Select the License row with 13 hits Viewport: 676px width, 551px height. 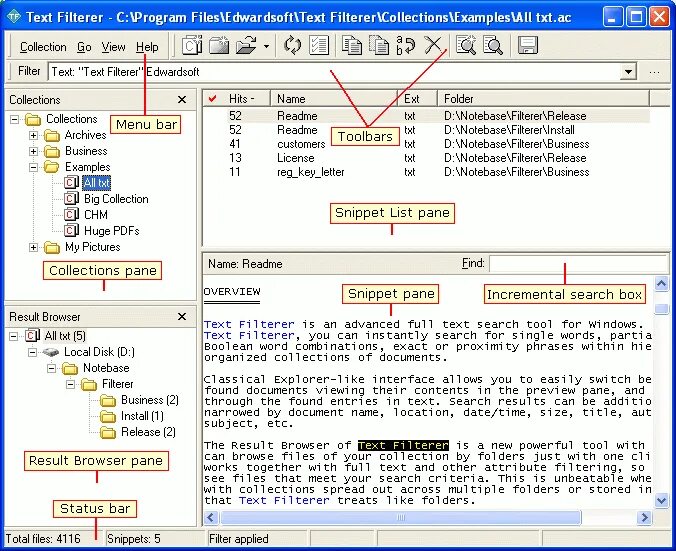tap(427, 158)
